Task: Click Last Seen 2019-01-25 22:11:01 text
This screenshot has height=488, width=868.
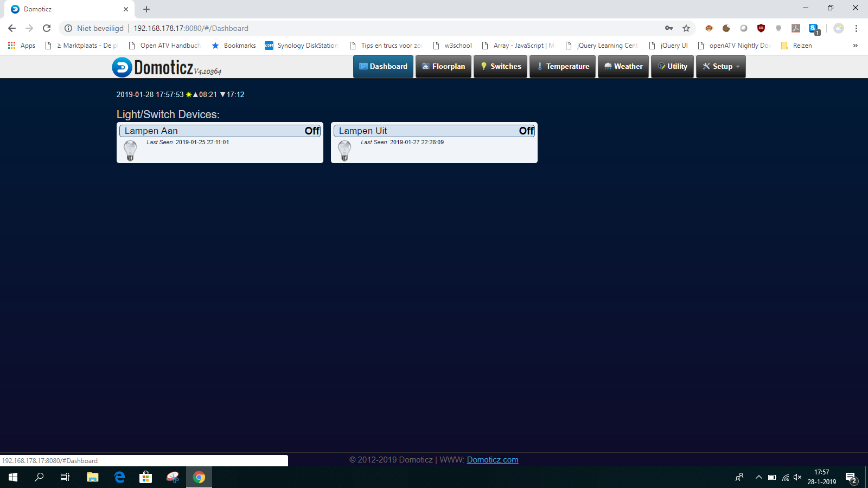Action: pyautogui.click(x=188, y=142)
